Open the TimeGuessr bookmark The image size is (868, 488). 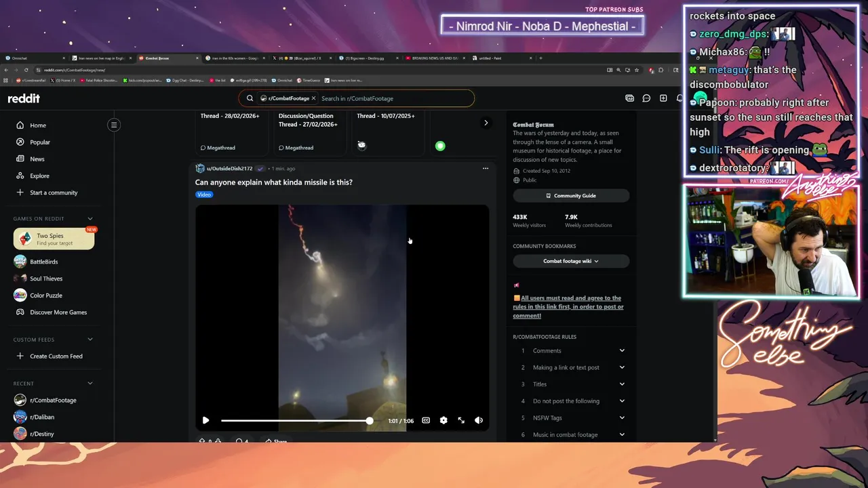click(309, 80)
